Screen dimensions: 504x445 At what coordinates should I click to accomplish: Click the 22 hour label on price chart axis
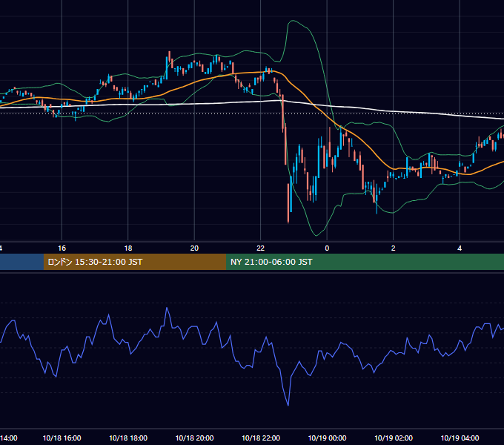pyautogui.click(x=260, y=248)
